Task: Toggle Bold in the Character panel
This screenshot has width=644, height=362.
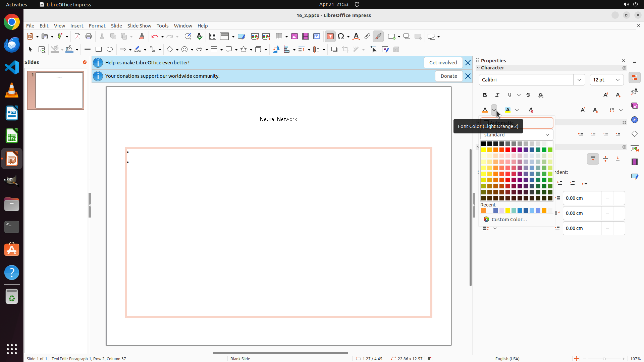Action: (485, 95)
